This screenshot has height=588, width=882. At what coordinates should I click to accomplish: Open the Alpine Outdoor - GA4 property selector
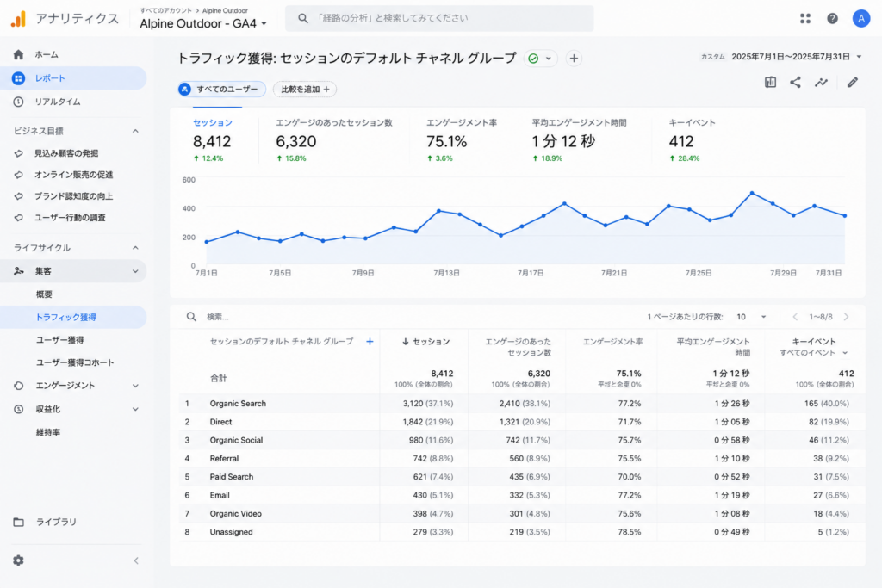pos(203,23)
